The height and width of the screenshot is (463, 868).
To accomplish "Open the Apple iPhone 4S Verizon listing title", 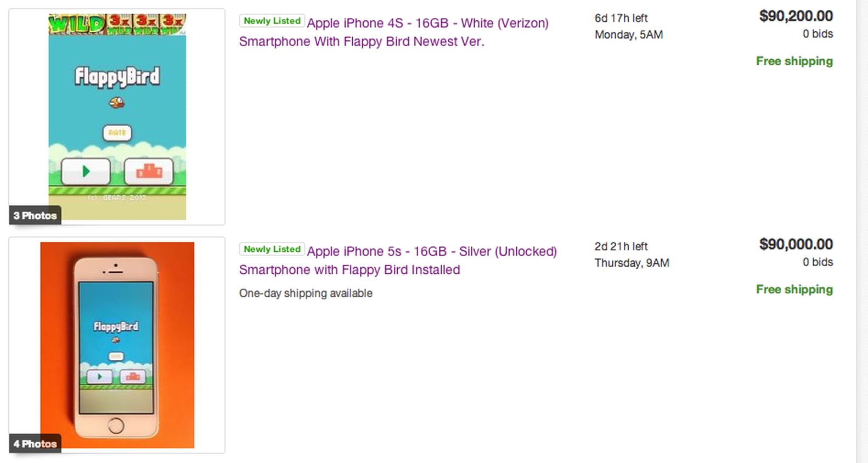I will [393, 32].
